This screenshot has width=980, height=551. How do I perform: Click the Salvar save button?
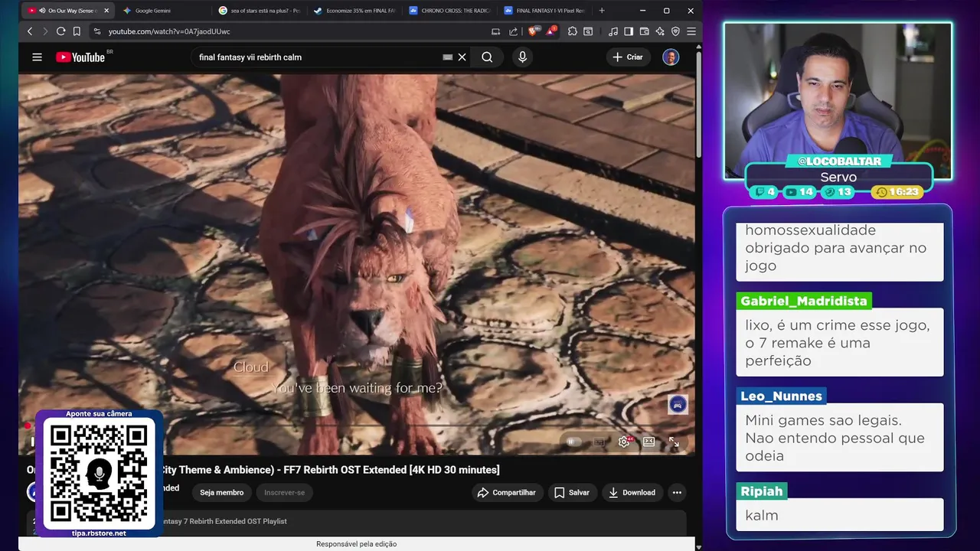pos(572,493)
